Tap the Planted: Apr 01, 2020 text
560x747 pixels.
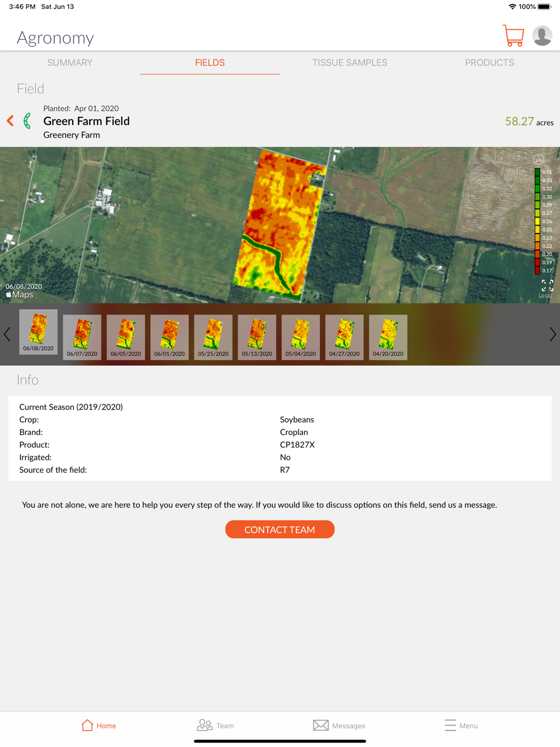point(81,109)
